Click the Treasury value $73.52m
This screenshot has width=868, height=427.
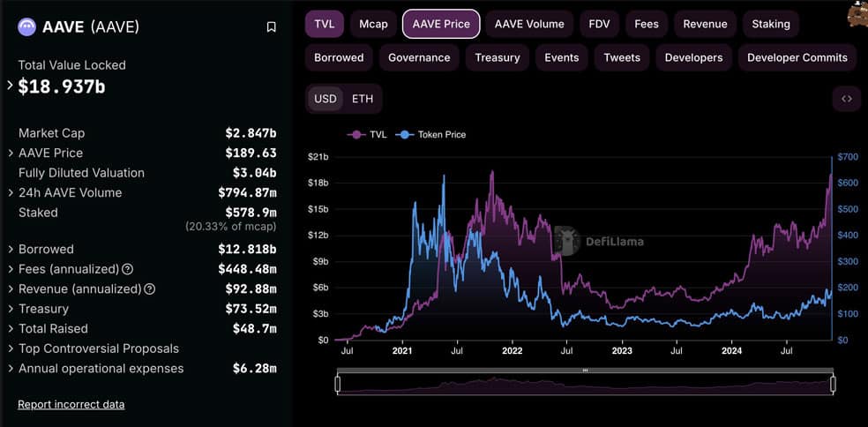[251, 309]
